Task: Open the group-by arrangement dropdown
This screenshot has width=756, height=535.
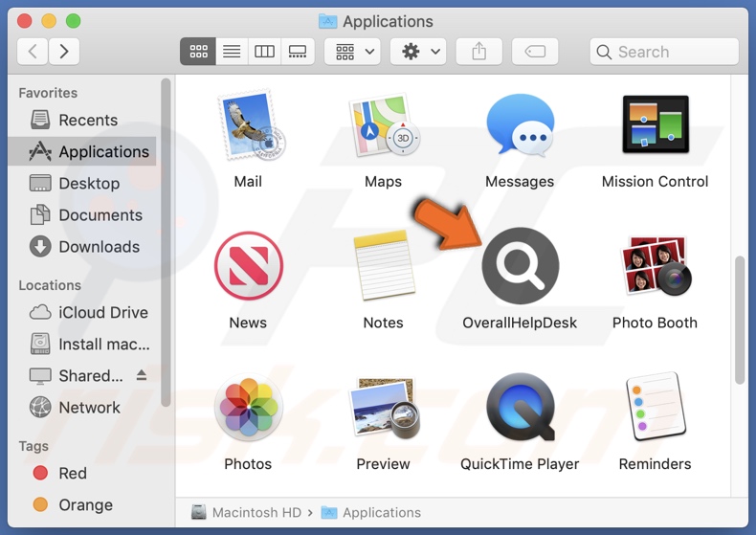Action: coord(352,51)
